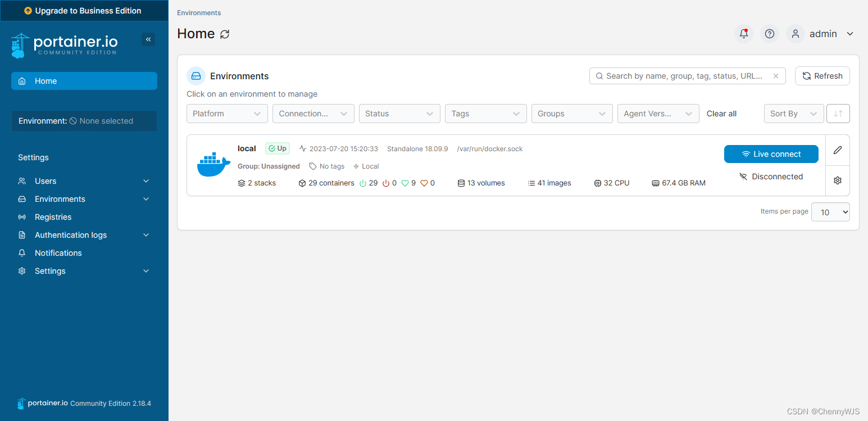
Task: Click the upgrade arrow icon in banner
Action: coord(28,11)
